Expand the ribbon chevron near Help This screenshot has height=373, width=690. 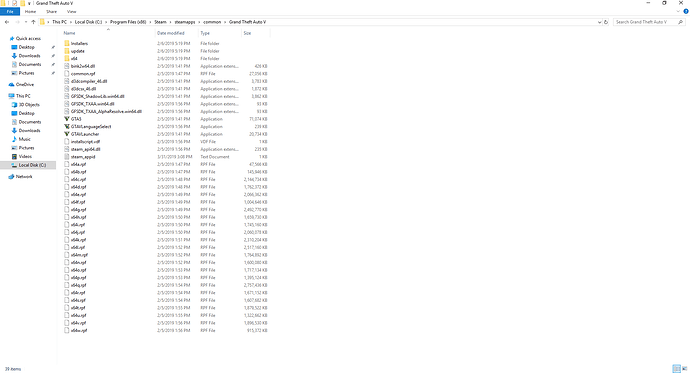[678, 11]
